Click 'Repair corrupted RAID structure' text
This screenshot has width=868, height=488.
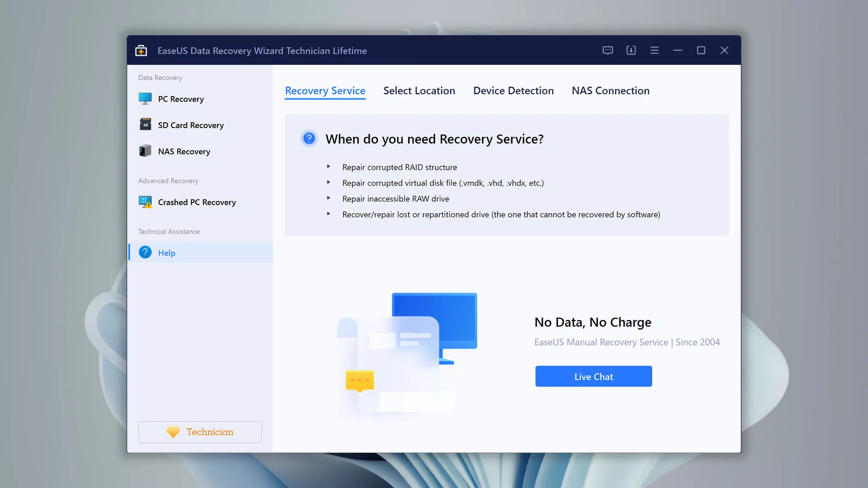400,167
